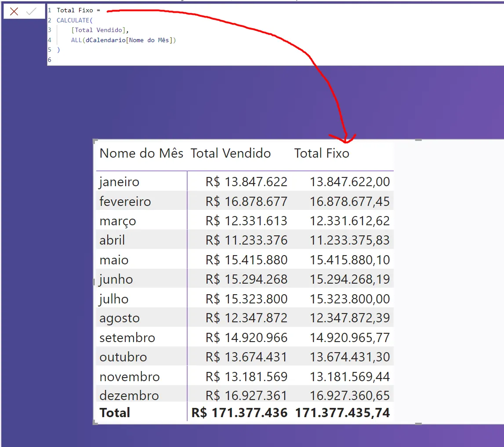Sort by the Total Vendido column header
This screenshot has height=447, width=504.
tap(231, 153)
